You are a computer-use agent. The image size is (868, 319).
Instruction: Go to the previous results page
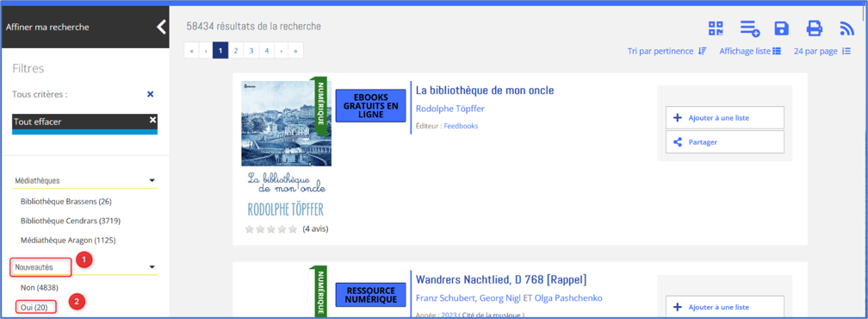(206, 50)
